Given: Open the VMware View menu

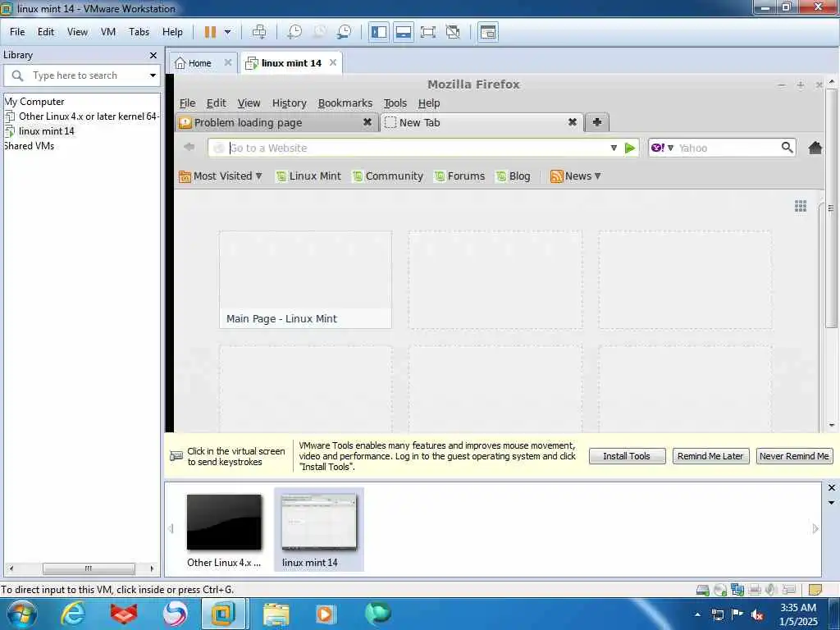Looking at the screenshot, I should (77, 32).
